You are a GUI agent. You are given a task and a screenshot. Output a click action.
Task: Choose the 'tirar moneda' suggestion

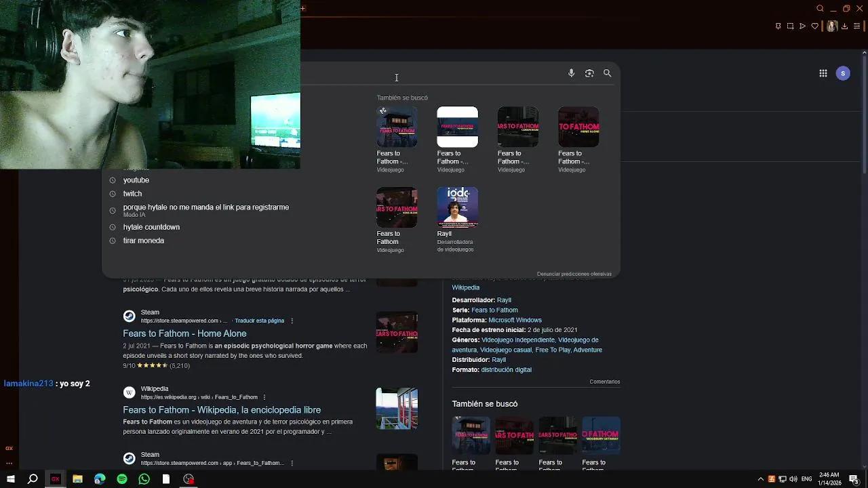coord(144,241)
